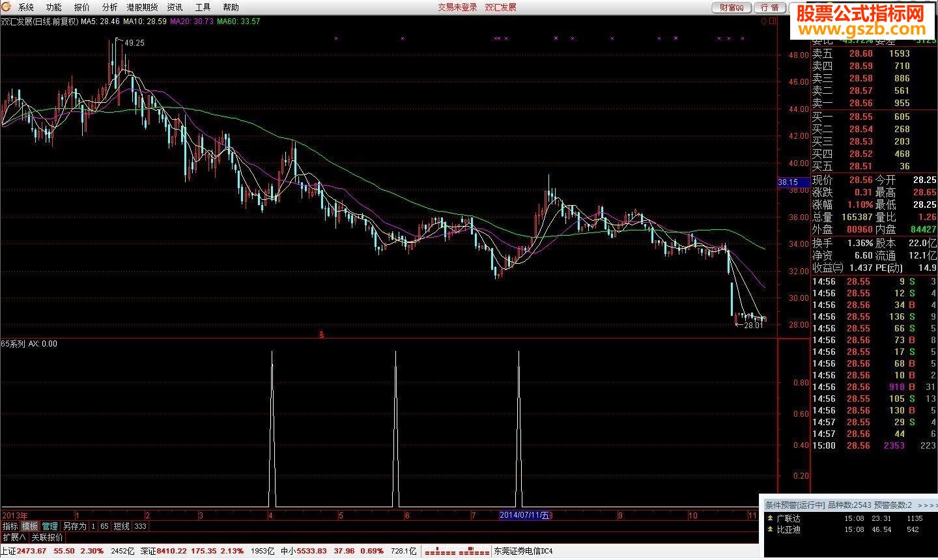The height and width of the screenshot is (560, 938).
Task: Open the 工具 menu
Action: pyautogui.click(x=203, y=8)
